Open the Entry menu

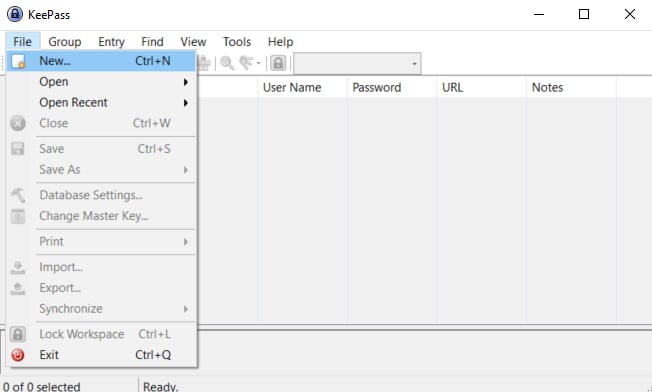tap(111, 42)
